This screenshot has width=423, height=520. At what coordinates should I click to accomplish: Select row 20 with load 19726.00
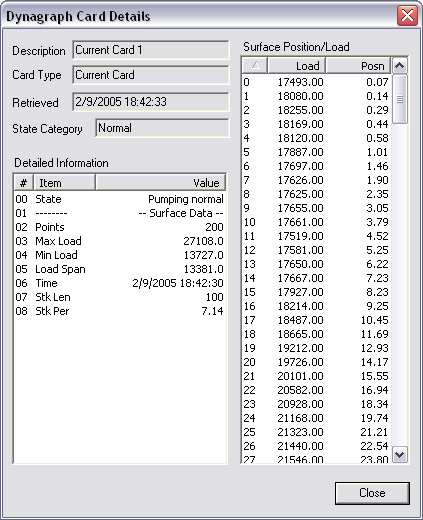(x=316, y=362)
